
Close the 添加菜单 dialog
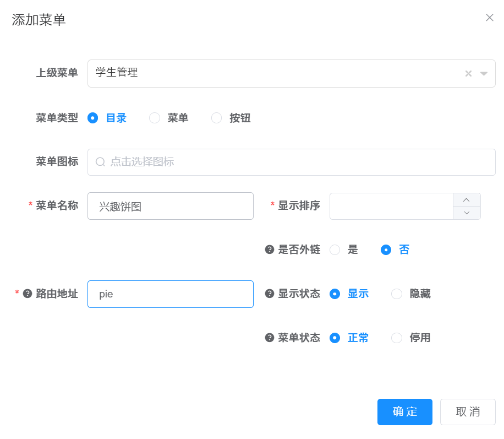489,18
